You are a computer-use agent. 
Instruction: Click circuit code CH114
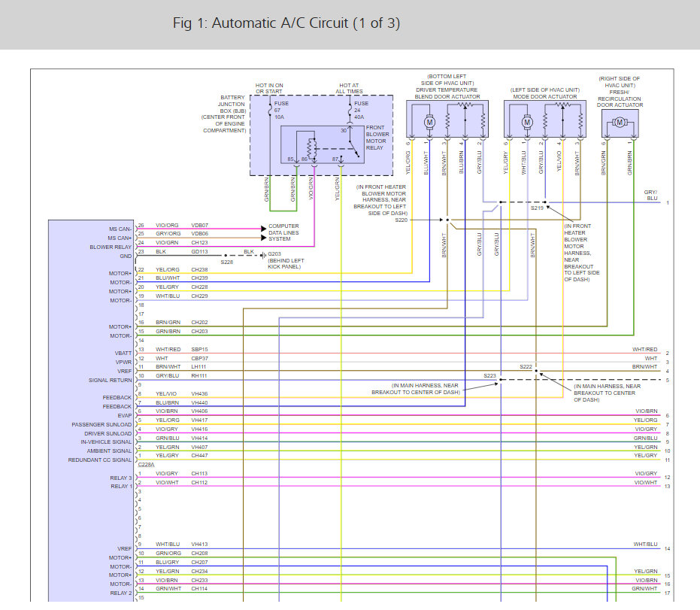coord(199,589)
